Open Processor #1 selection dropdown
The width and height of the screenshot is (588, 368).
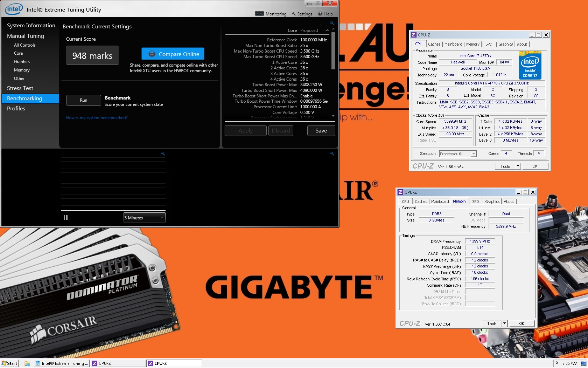458,154
